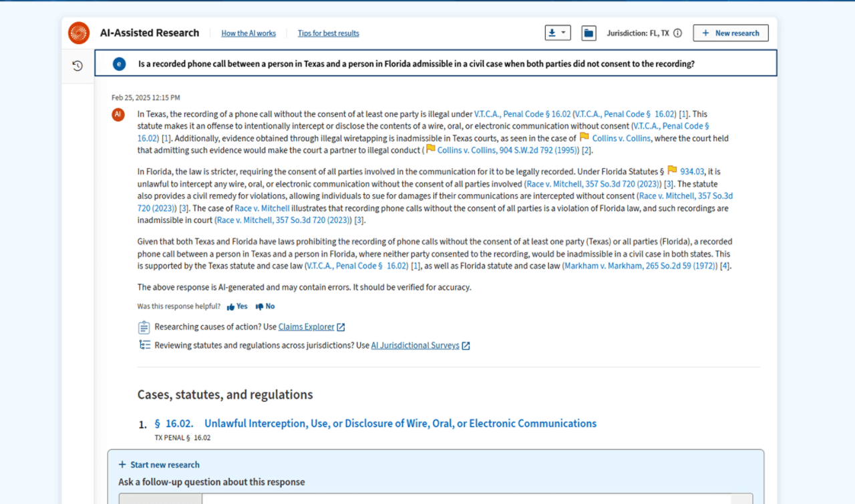
Task: Click Start new research in follow-up panel
Action: click(x=159, y=465)
